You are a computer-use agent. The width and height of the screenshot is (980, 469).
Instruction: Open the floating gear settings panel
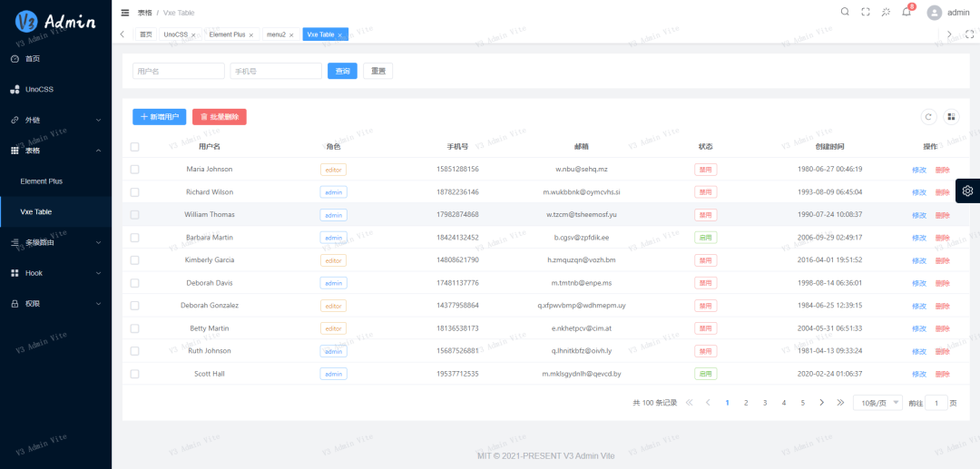967,191
